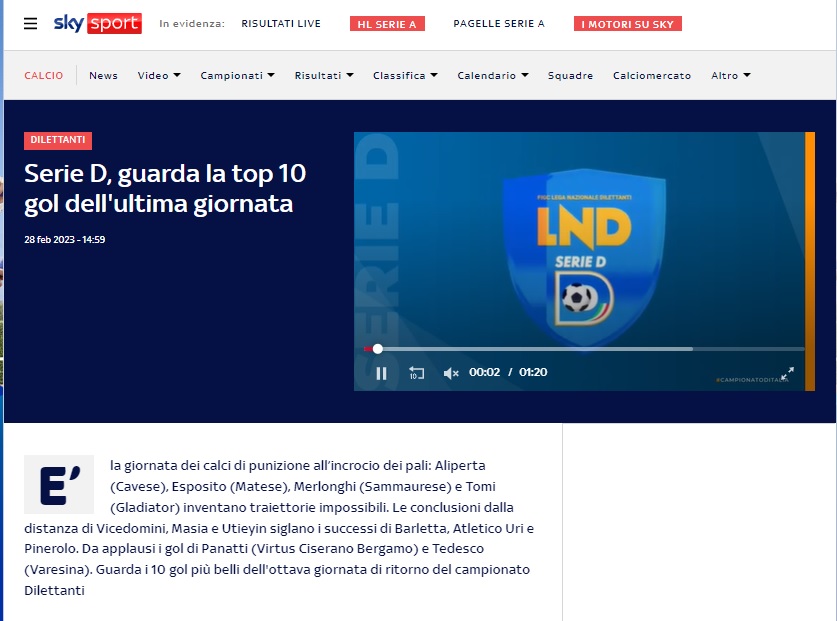The image size is (837, 621).
Task: Open the Risultati dropdown menu
Action: 323,76
